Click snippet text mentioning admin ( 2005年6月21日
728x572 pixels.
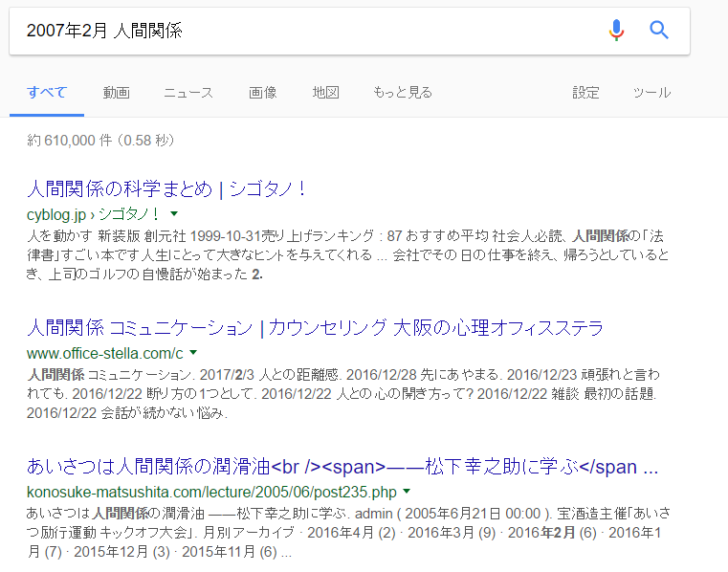click(x=348, y=533)
